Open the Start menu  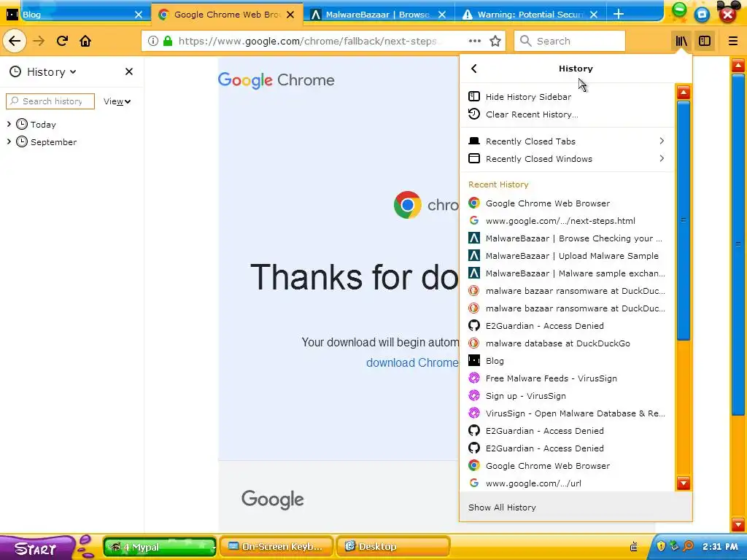click(x=36, y=548)
